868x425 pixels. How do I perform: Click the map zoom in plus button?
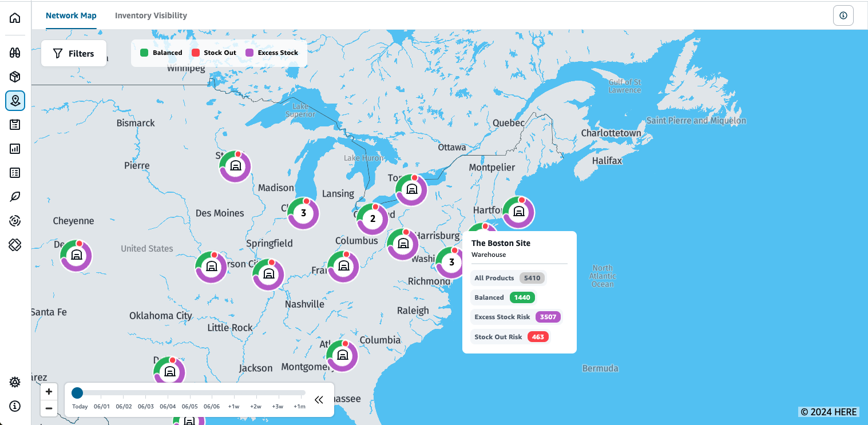[x=49, y=392]
